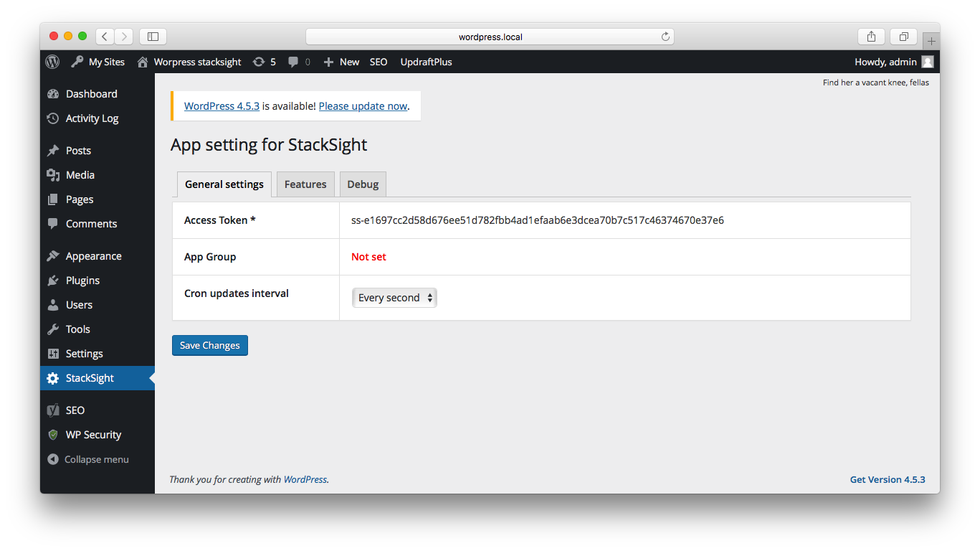Open the Cron updates interval dropdown
Screen dimensions: 980x551
pyautogui.click(x=394, y=298)
